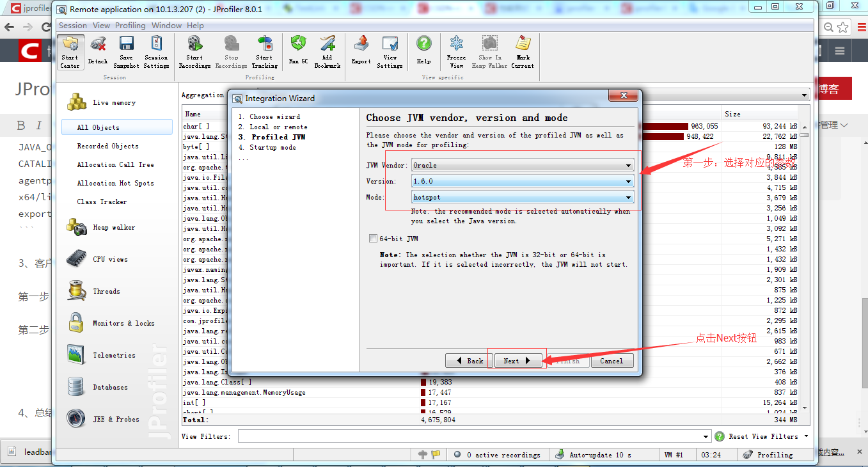
Task: Open Session Settings from toolbar
Action: pos(156,52)
